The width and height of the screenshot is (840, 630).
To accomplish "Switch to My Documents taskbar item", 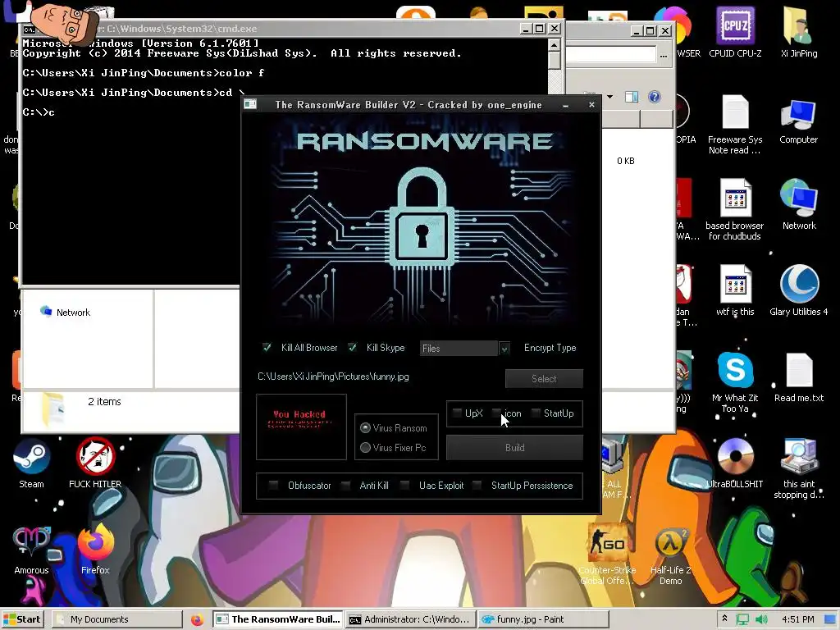I will tap(116, 619).
